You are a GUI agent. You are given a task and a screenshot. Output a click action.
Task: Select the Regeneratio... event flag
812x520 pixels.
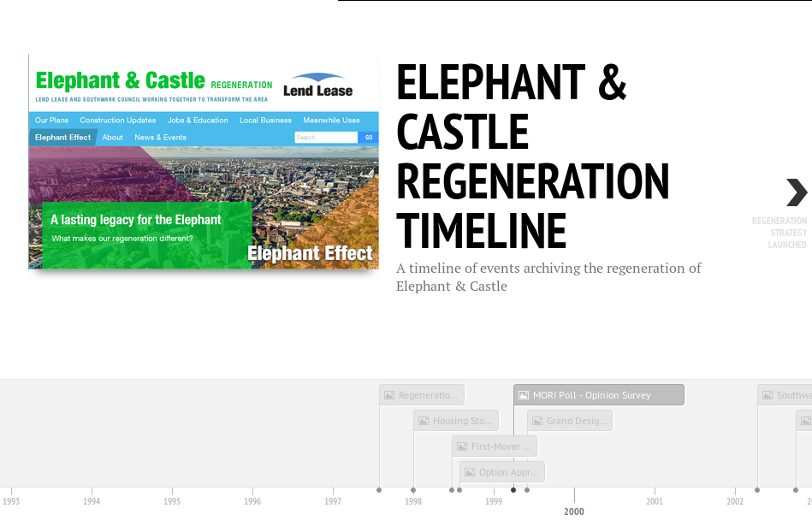[422, 395]
